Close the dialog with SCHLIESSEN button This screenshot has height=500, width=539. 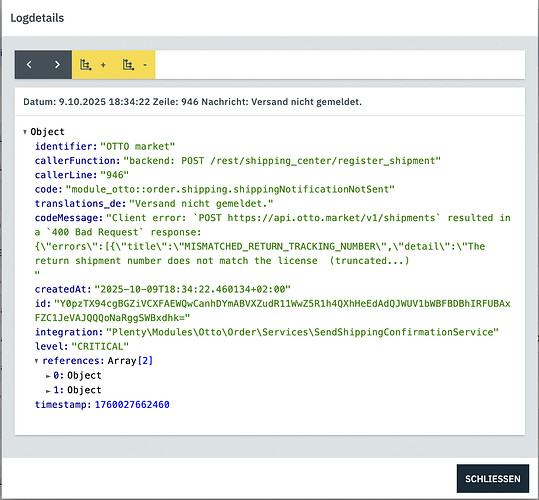(x=493, y=479)
